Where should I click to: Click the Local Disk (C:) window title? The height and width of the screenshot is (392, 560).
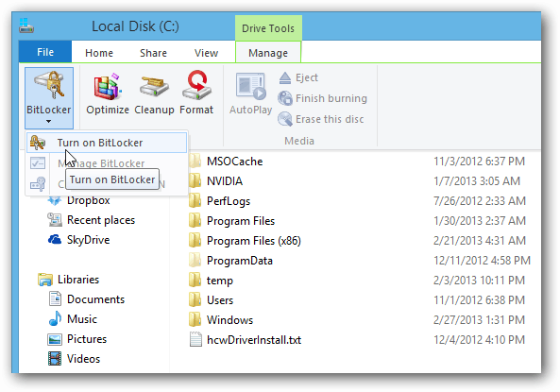coord(135,26)
